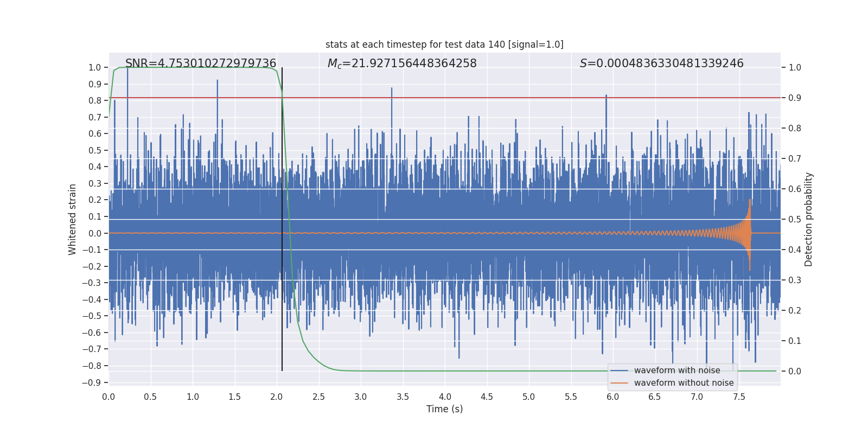868x434 pixels.
Task: Click the SNR value annotation
Action: (x=201, y=63)
